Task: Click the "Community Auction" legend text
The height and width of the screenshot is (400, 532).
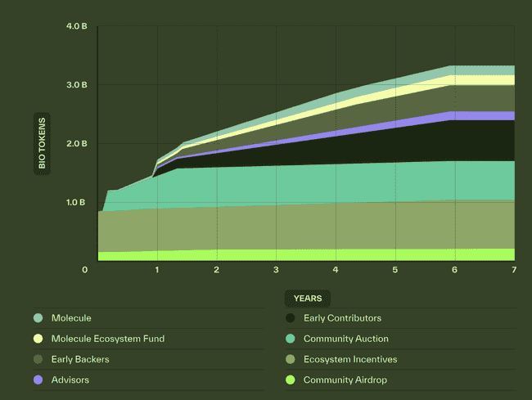Action: point(345,339)
